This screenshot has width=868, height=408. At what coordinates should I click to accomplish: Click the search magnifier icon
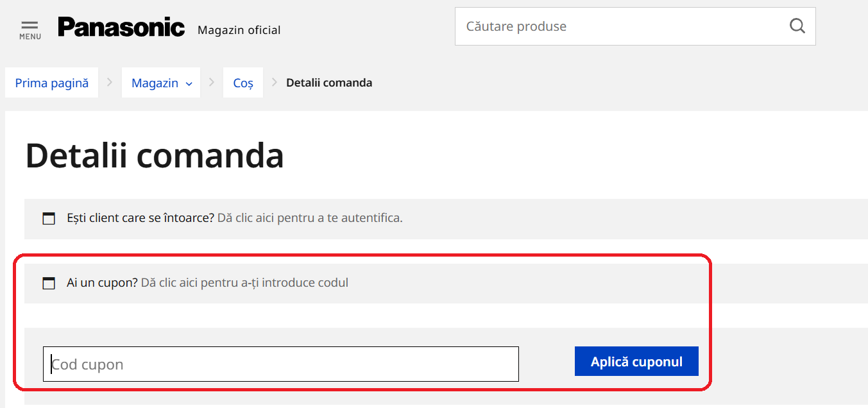point(797,26)
